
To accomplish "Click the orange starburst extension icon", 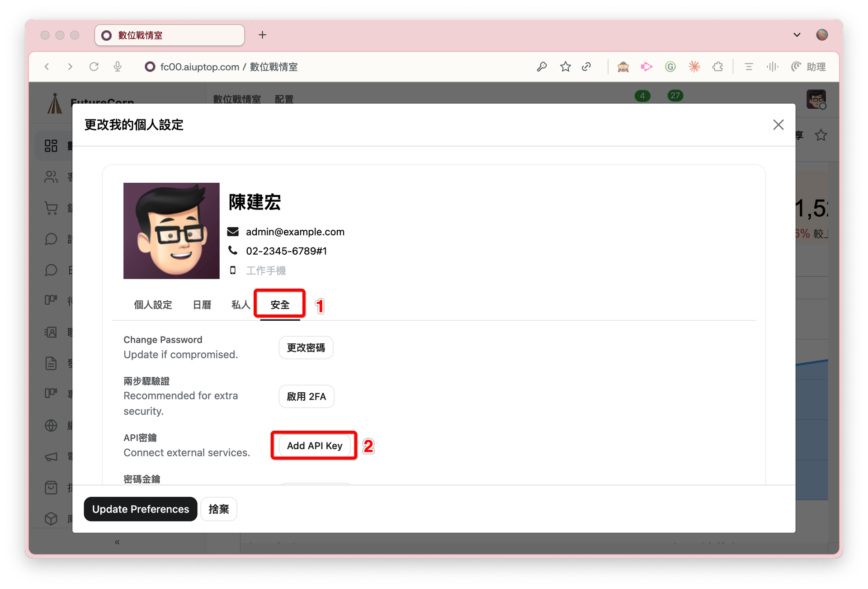I will click(694, 67).
